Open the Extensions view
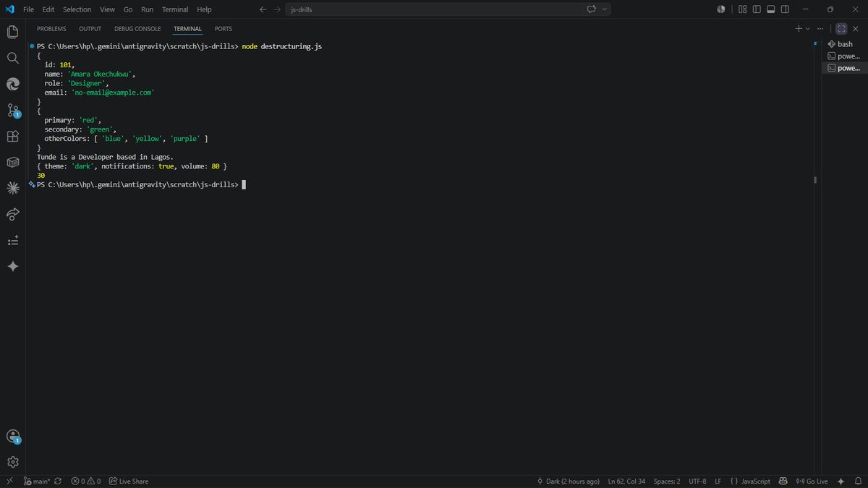Image resolution: width=868 pixels, height=488 pixels. tap(12, 136)
